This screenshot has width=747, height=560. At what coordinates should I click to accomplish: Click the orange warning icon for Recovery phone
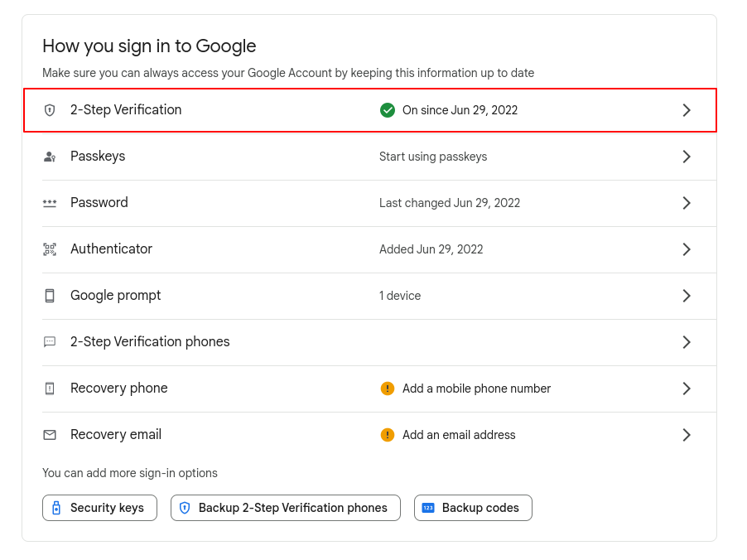(388, 389)
